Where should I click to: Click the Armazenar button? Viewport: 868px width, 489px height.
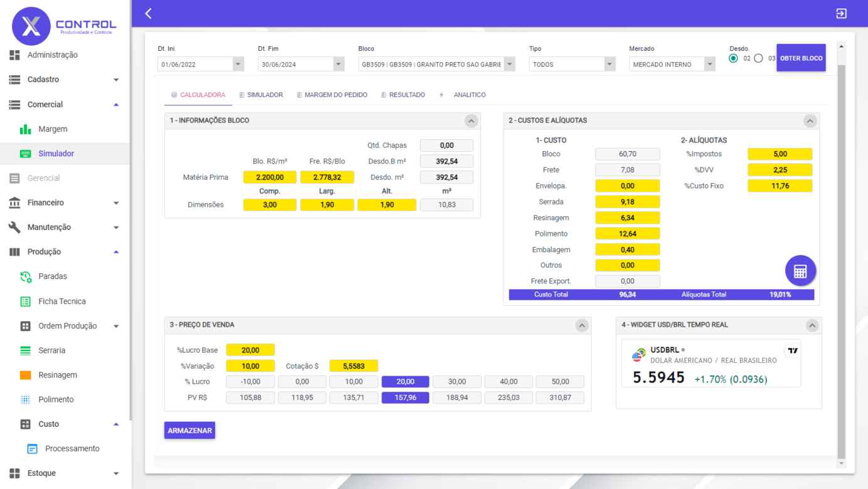pyautogui.click(x=189, y=431)
